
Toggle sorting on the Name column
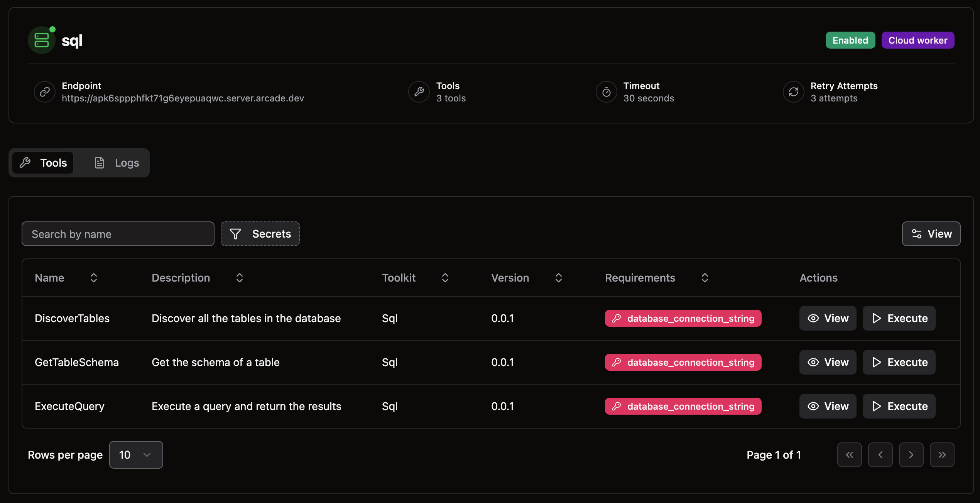[x=93, y=277]
